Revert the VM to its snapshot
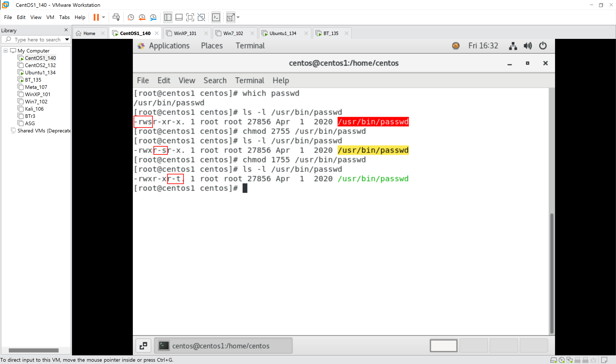Viewport: 616px width, 364px height. (x=142, y=17)
